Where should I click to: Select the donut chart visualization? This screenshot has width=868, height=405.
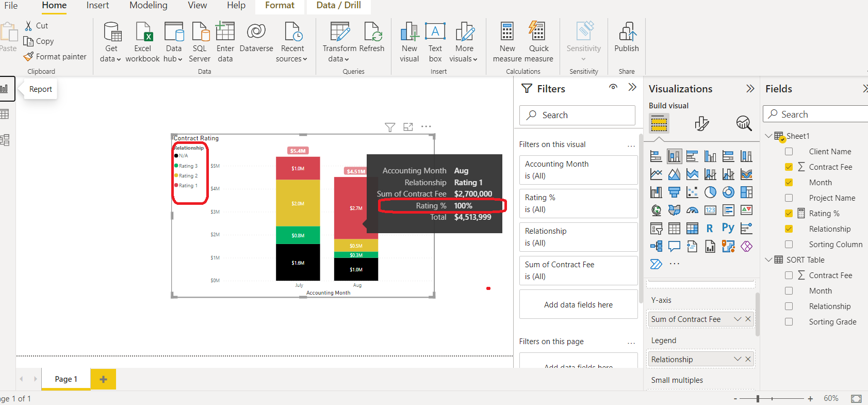pos(728,192)
